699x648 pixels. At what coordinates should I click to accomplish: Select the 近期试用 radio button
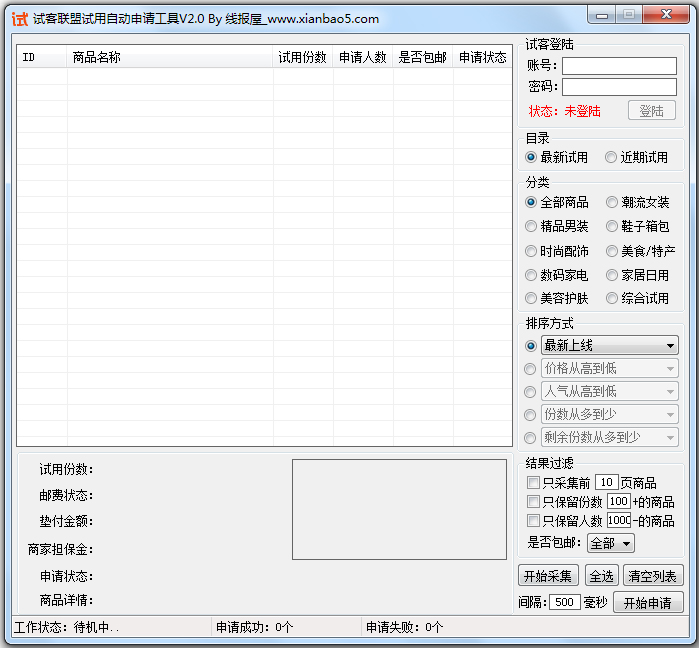pyautogui.click(x=612, y=157)
